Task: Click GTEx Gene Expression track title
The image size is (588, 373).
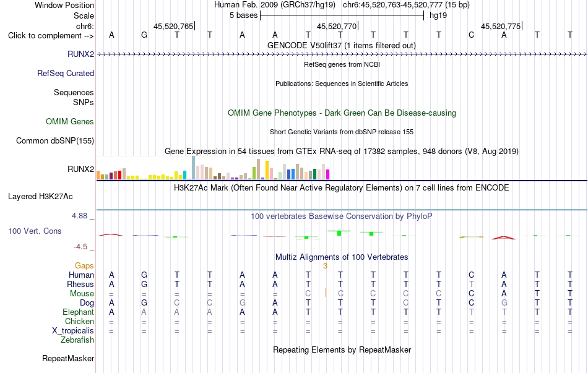Action: click(x=342, y=151)
